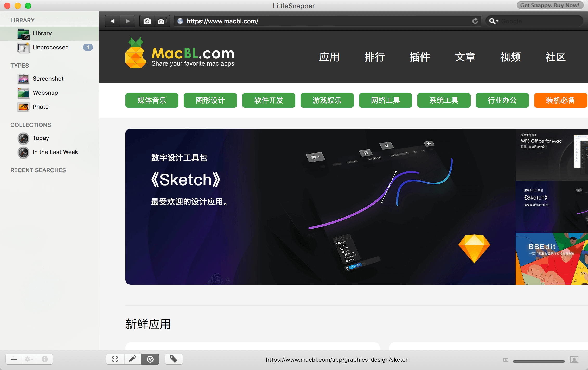Switch to edit pencil mode

pos(133,359)
